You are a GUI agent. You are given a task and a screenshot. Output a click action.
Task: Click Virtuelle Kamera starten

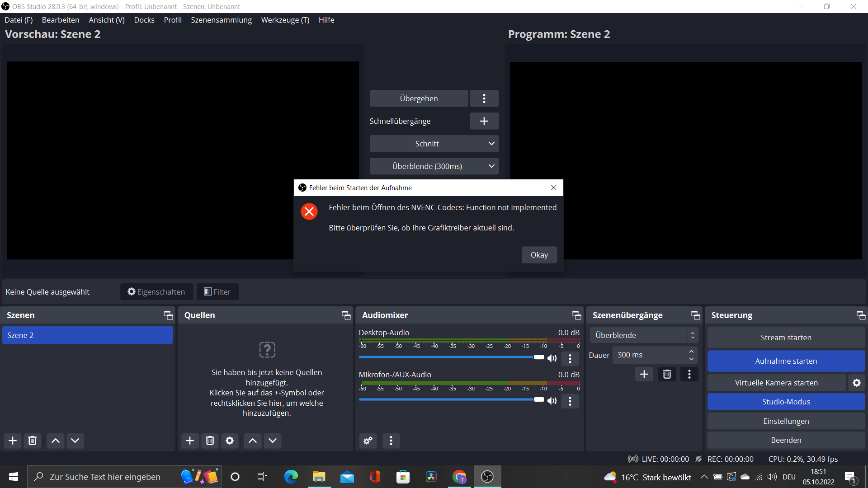(x=776, y=383)
